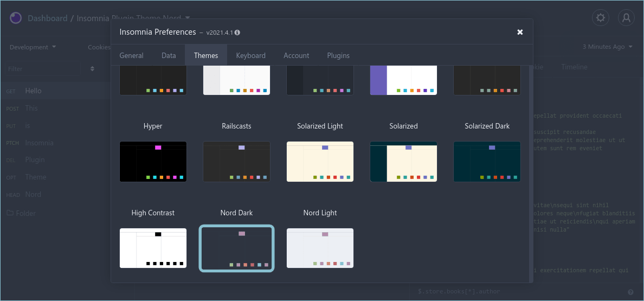Select the Themes tab
Image resolution: width=644 pixels, height=301 pixels.
(206, 55)
